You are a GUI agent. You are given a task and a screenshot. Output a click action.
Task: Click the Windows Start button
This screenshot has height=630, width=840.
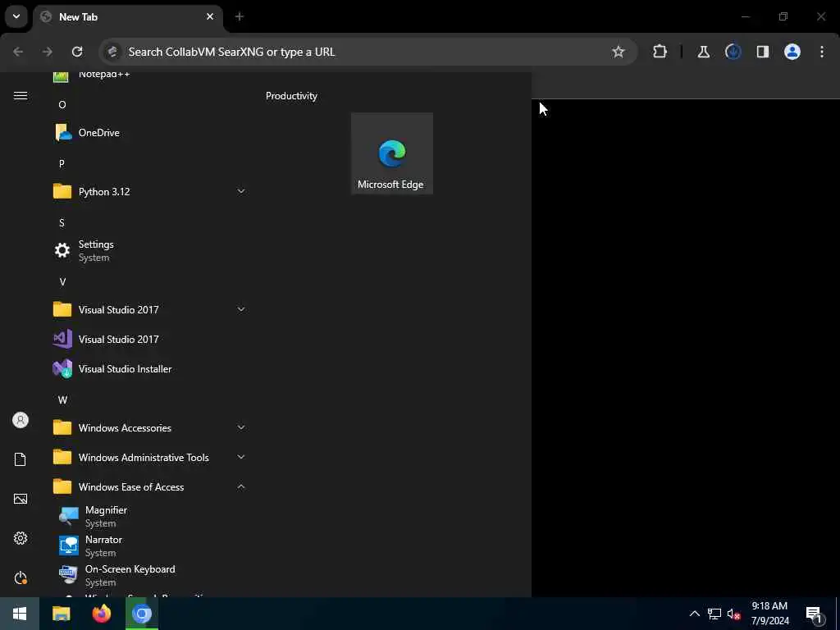pyautogui.click(x=20, y=614)
